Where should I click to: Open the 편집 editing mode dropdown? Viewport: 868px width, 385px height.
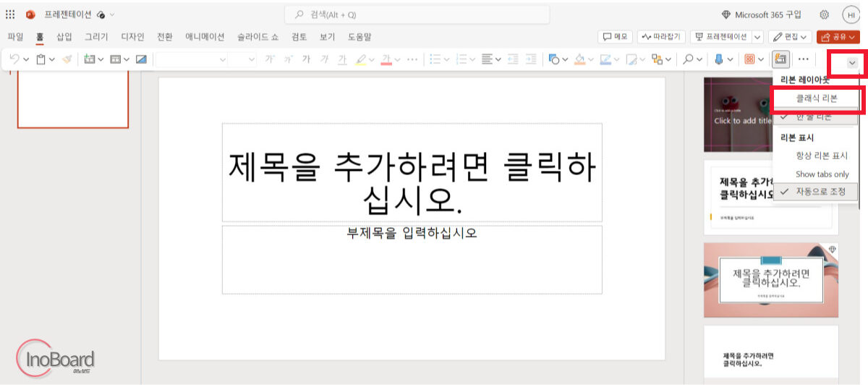[789, 36]
